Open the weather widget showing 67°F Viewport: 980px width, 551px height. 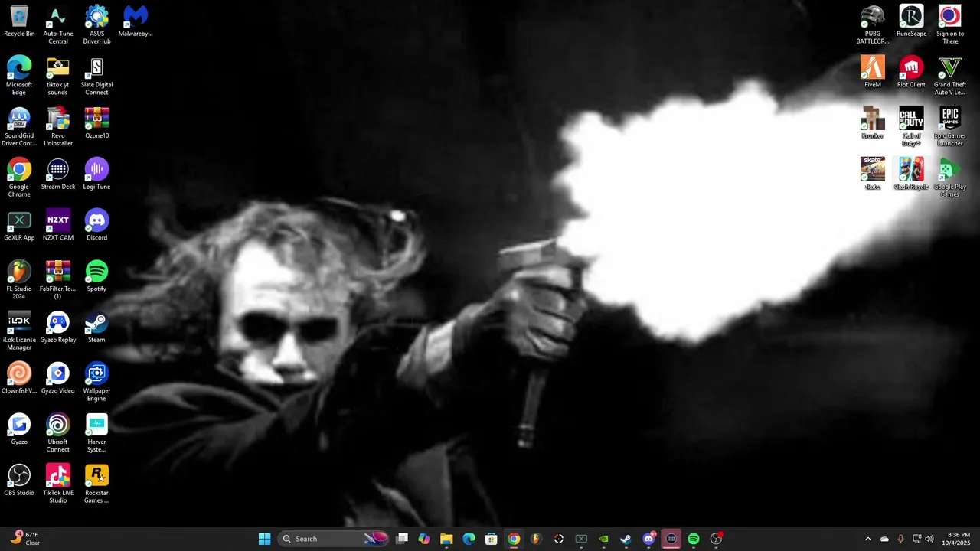tap(24, 539)
